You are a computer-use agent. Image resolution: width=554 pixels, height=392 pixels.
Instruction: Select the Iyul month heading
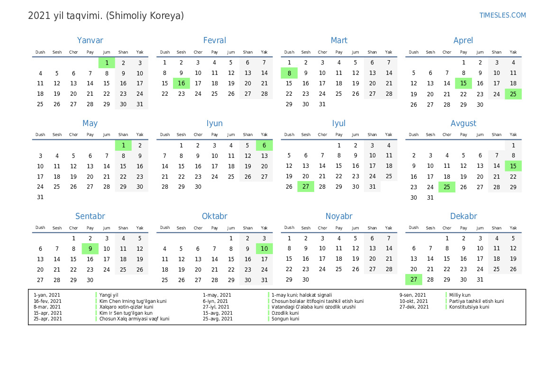(339, 123)
